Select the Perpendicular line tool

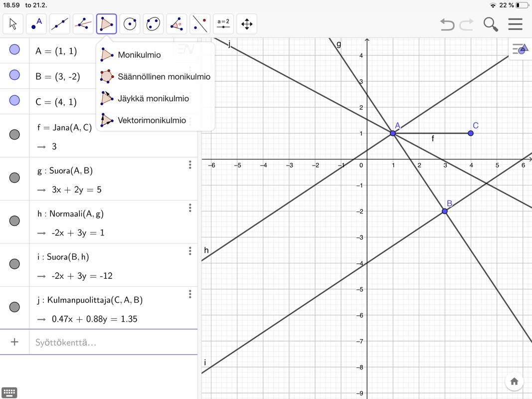point(83,24)
